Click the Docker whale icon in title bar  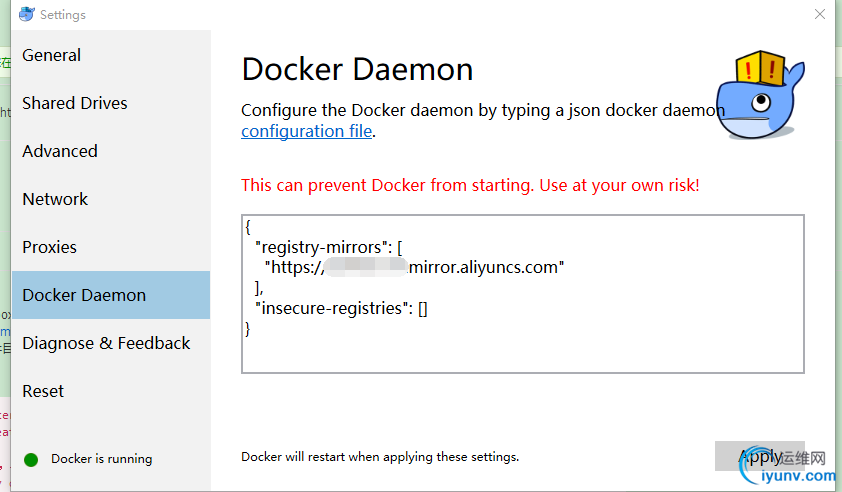[x=27, y=14]
